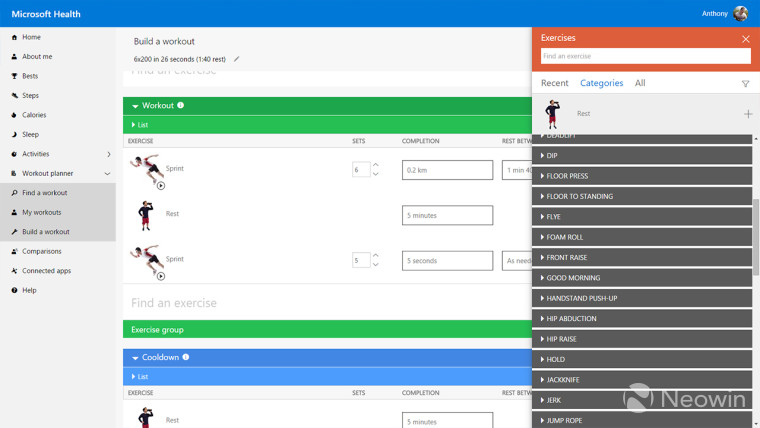Click 5 seconds completion field
760x428 pixels.
point(447,261)
